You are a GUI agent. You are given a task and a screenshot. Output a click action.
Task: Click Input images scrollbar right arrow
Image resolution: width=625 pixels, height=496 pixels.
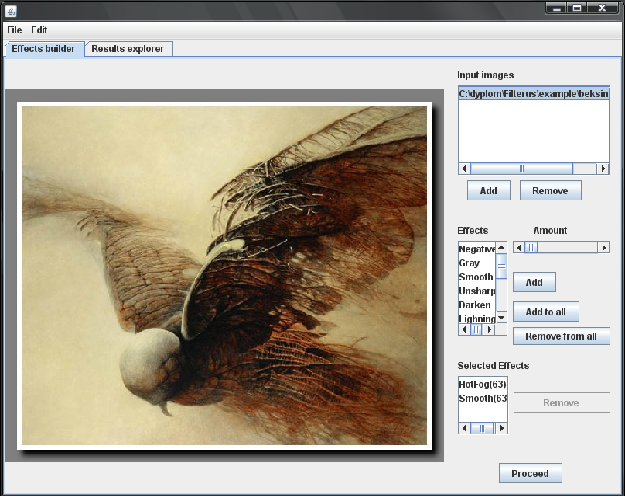(603, 169)
